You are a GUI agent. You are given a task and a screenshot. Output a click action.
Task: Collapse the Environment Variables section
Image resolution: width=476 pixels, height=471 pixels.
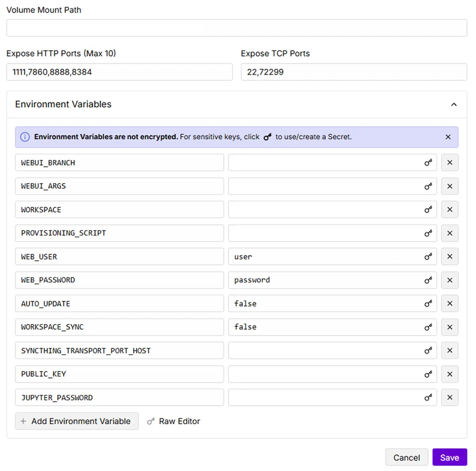click(454, 105)
